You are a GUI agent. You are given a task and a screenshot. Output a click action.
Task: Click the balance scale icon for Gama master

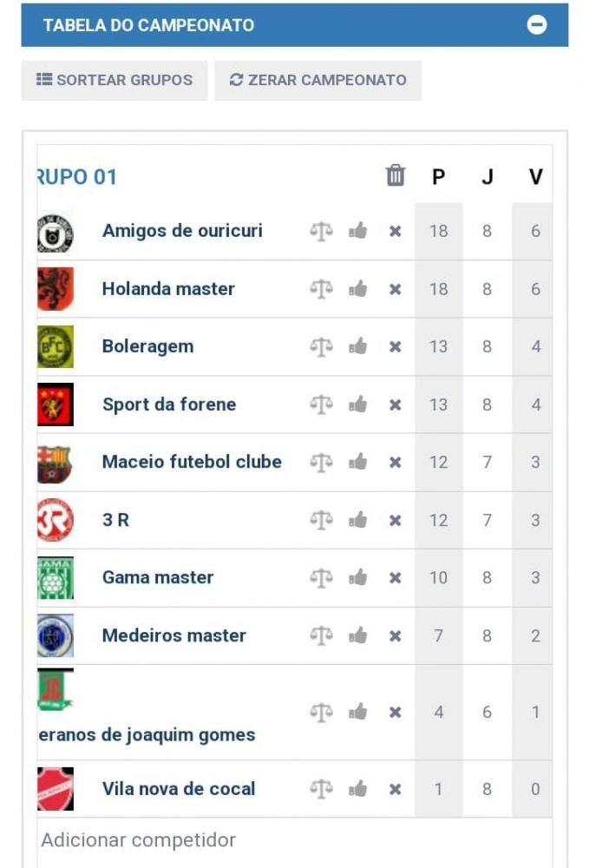pos(321,578)
